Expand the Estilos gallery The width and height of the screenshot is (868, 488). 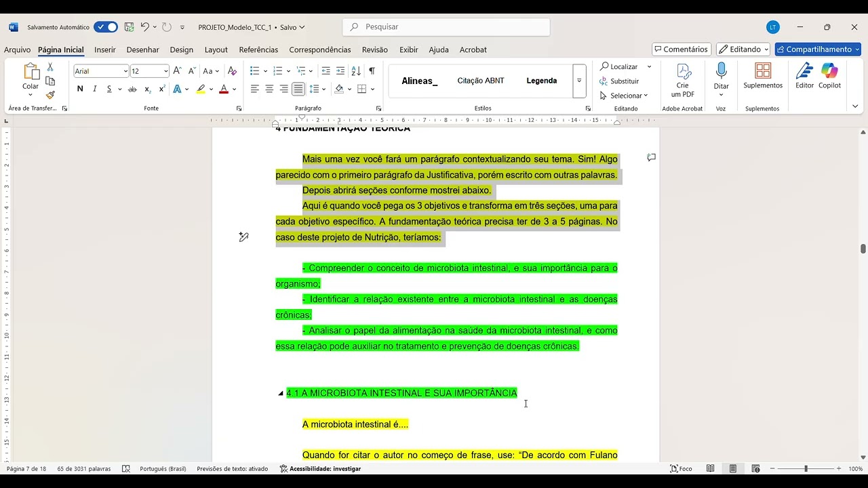[579, 81]
